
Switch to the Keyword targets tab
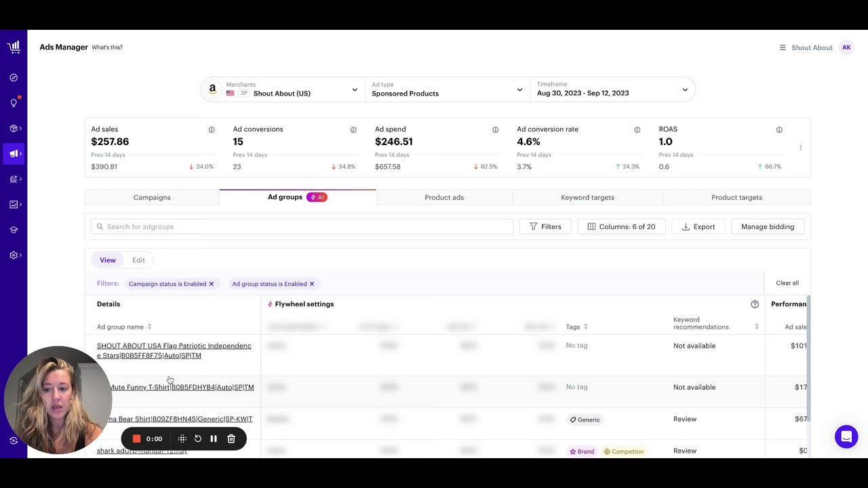tap(587, 197)
